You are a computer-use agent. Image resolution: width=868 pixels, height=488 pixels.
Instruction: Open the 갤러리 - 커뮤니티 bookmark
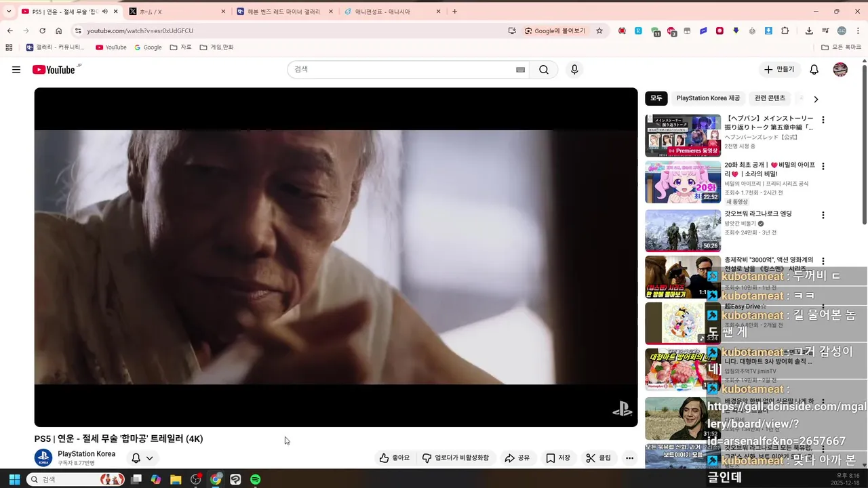click(55, 47)
